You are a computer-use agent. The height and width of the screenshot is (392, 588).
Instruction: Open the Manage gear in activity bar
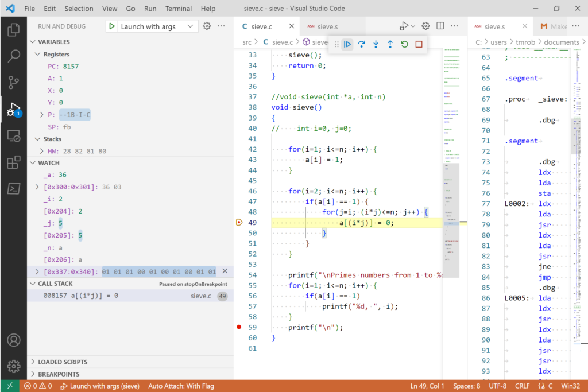tap(14, 366)
